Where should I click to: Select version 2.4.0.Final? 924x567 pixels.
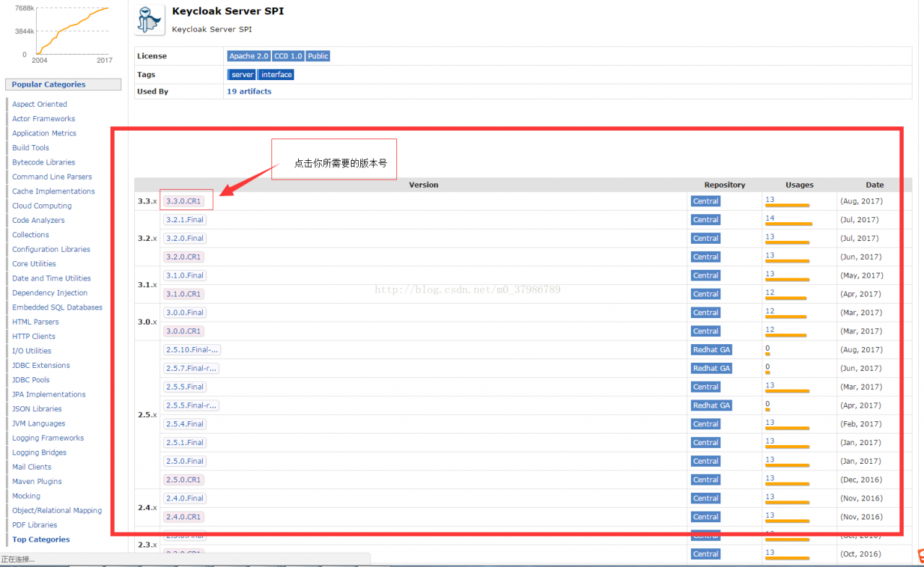click(185, 498)
